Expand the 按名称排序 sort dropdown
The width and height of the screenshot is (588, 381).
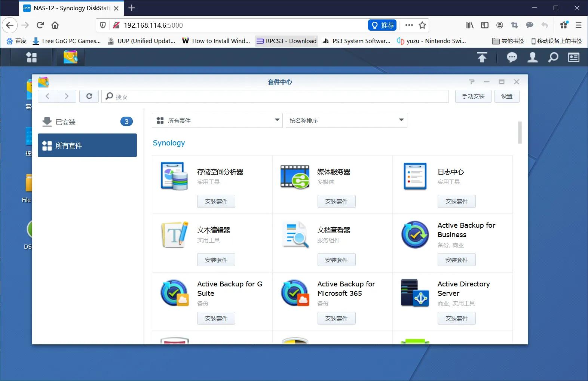click(346, 120)
